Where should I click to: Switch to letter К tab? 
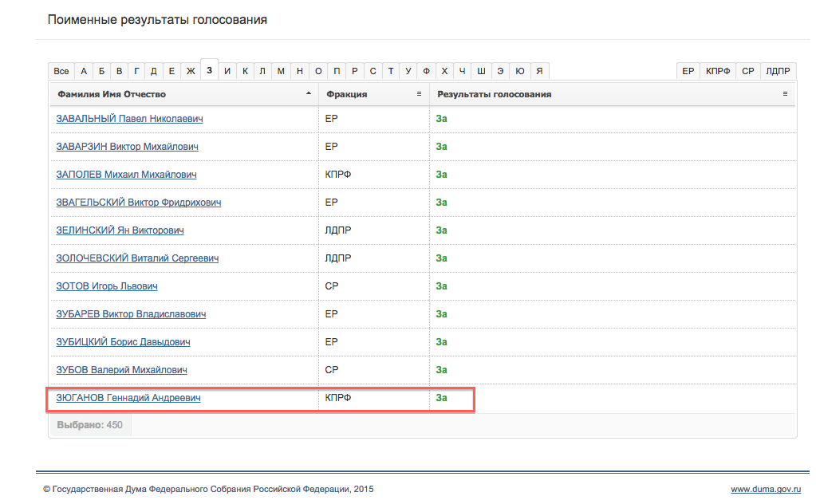245,71
